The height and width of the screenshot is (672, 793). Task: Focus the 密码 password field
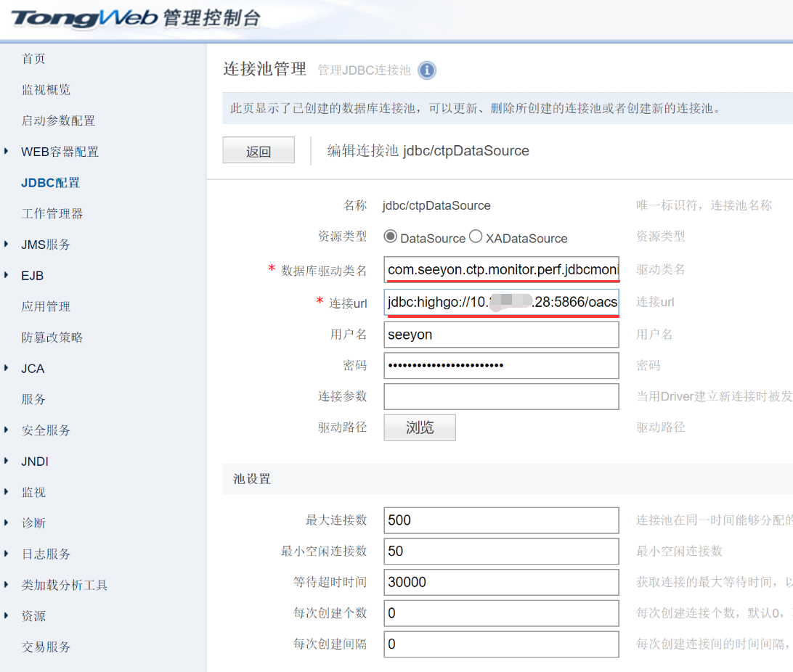pyautogui.click(x=501, y=365)
